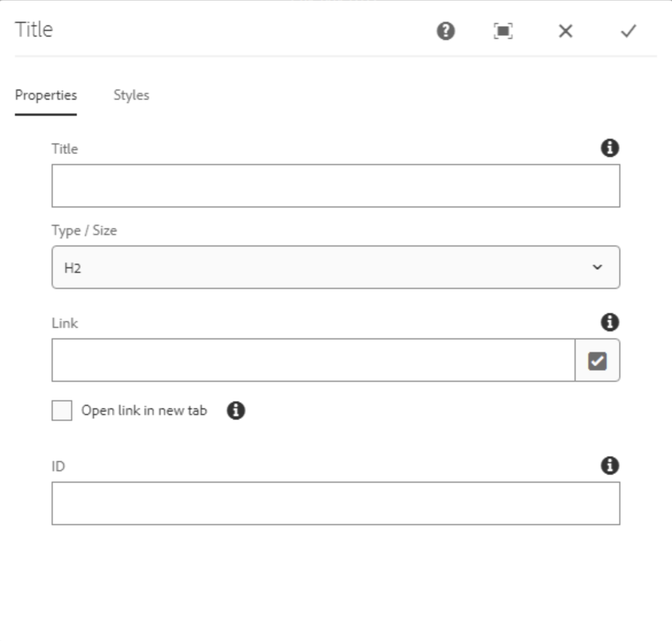Viewport: 672px width, 641px height.
Task: Dismiss the dialog with the X button
Action: point(565,32)
